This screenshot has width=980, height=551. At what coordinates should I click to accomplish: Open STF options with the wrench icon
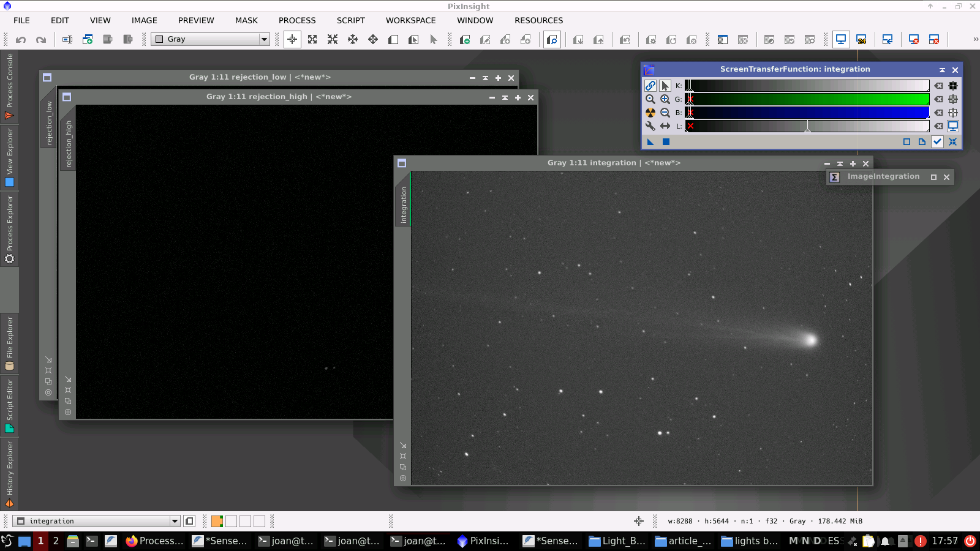click(650, 126)
